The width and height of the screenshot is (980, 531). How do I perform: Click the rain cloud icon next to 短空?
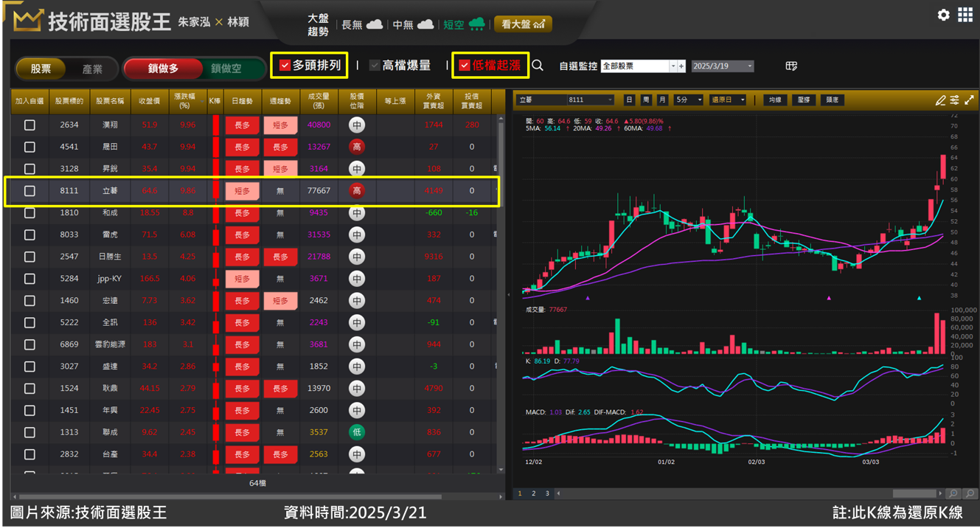(x=477, y=24)
